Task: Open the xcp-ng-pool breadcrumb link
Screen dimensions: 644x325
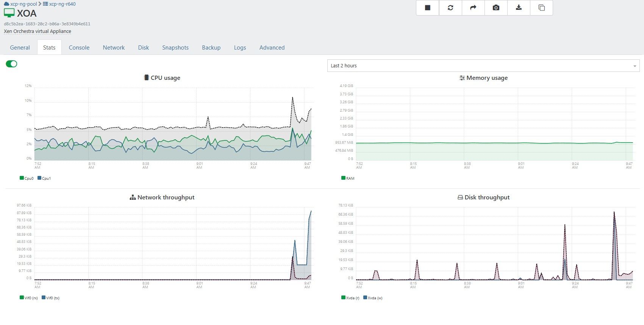Action: (23, 4)
